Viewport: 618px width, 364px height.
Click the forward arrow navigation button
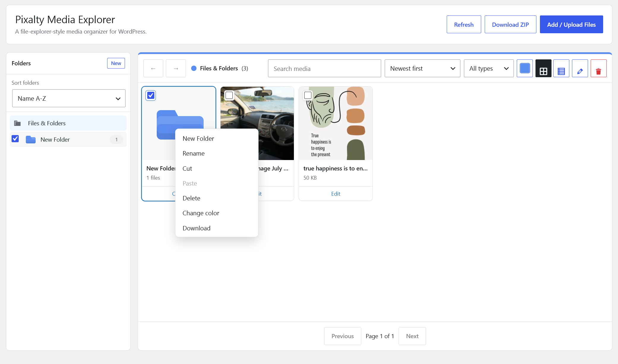point(176,69)
